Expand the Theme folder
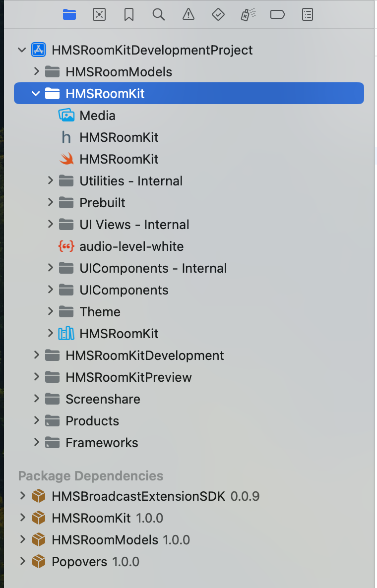Image resolution: width=377 pixels, height=588 pixels. 50,311
